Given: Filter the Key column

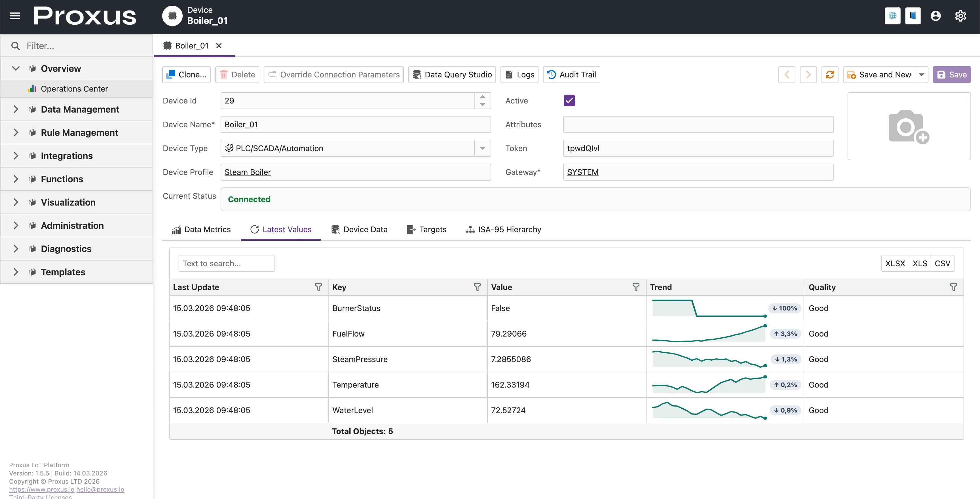Looking at the screenshot, I should pyautogui.click(x=477, y=287).
